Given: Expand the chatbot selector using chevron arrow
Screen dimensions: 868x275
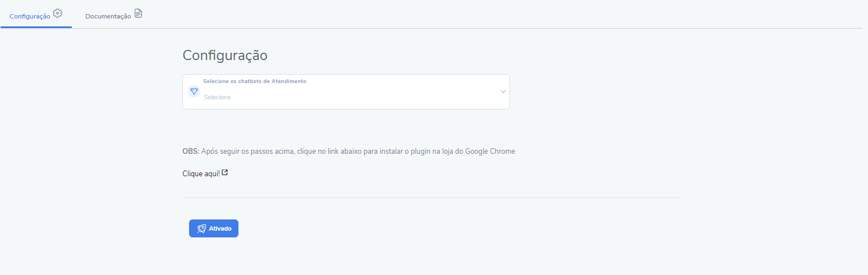Looking at the screenshot, I should pos(503,91).
